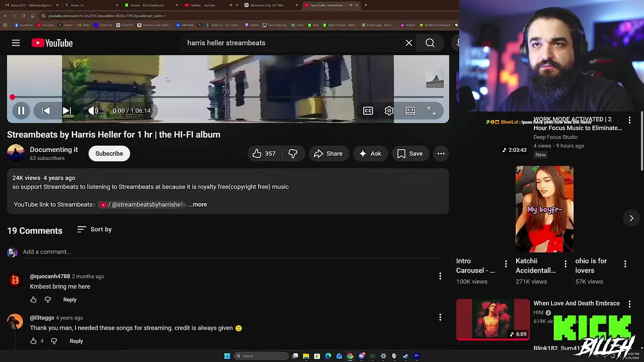Open options for When Love And Death Embrace
The image size is (644, 362).
coord(629,304)
